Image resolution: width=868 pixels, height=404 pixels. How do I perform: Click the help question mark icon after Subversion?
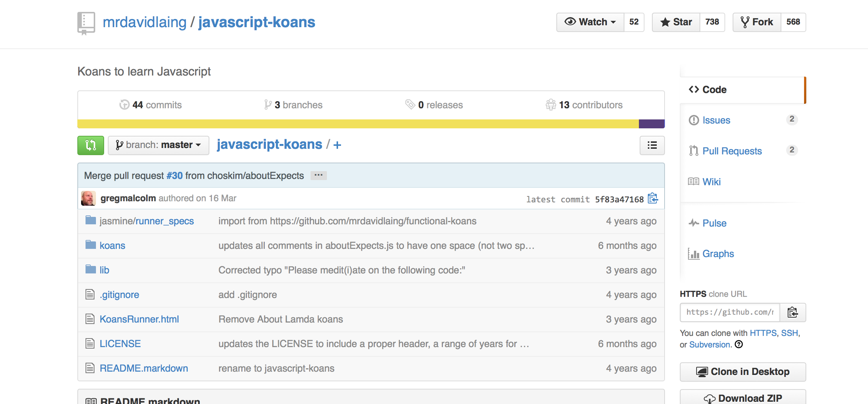[x=739, y=344]
